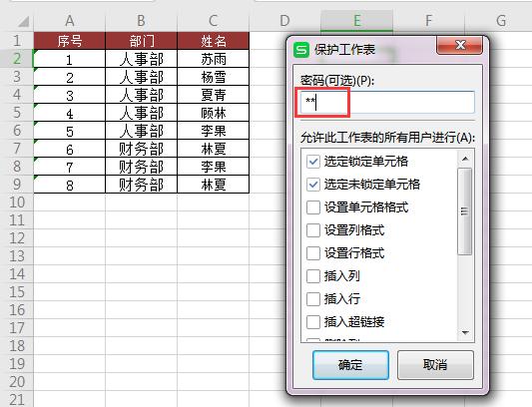Close the 保护工作表 dialog
532x407 pixels.
pos(459,45)
